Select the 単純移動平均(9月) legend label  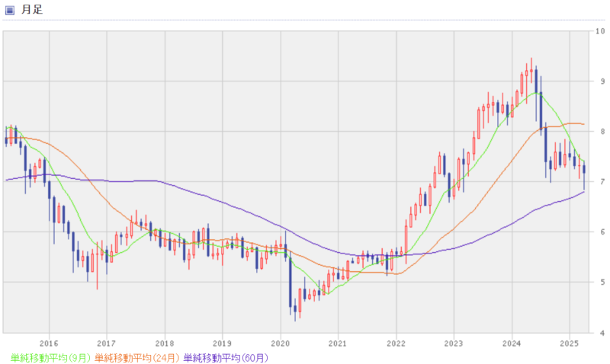point(50,356)
